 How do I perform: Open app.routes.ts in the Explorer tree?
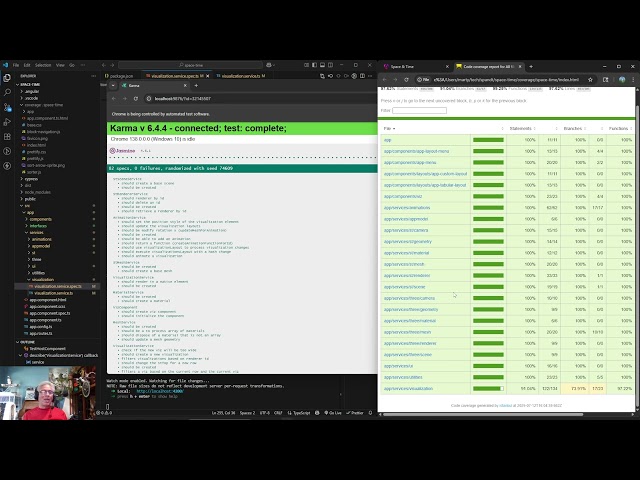(x=41, y=333)
